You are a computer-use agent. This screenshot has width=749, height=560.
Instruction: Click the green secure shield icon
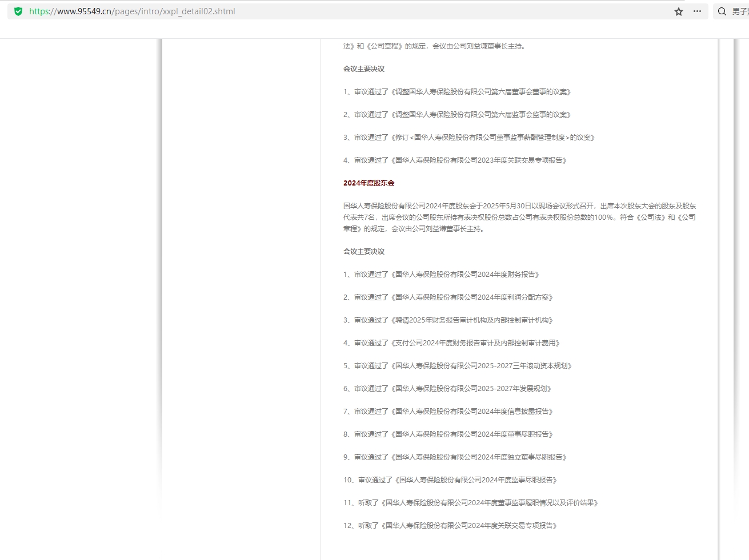pos(18,11)
